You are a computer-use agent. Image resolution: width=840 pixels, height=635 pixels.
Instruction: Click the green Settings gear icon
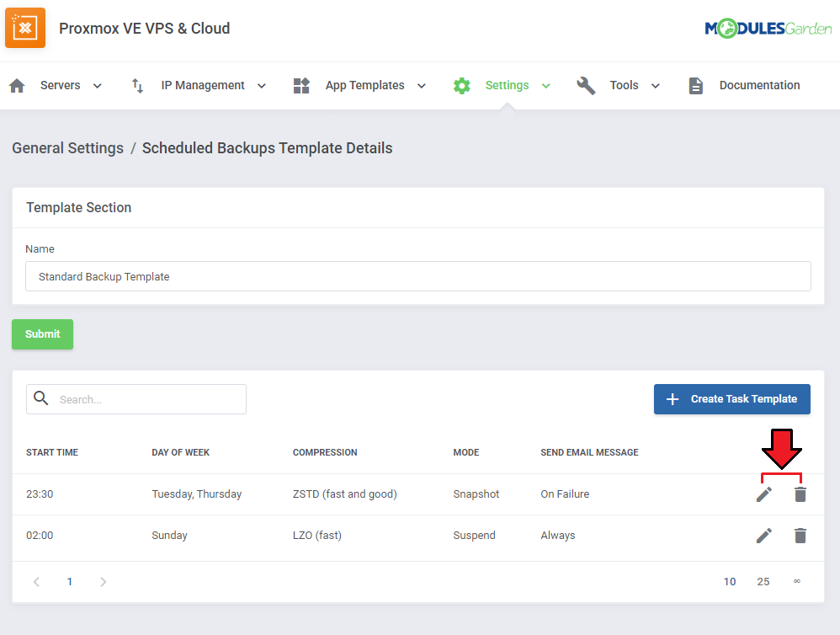462,86
